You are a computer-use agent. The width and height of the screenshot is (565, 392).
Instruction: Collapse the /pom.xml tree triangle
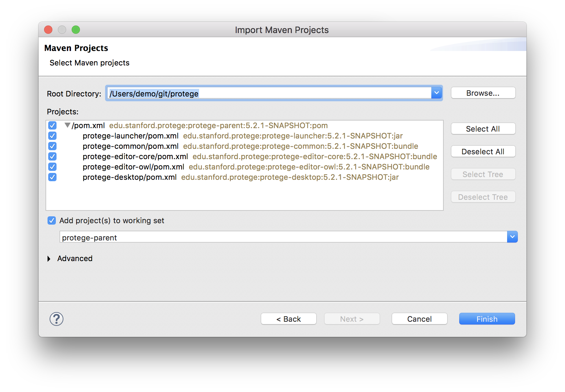point(68,125)
